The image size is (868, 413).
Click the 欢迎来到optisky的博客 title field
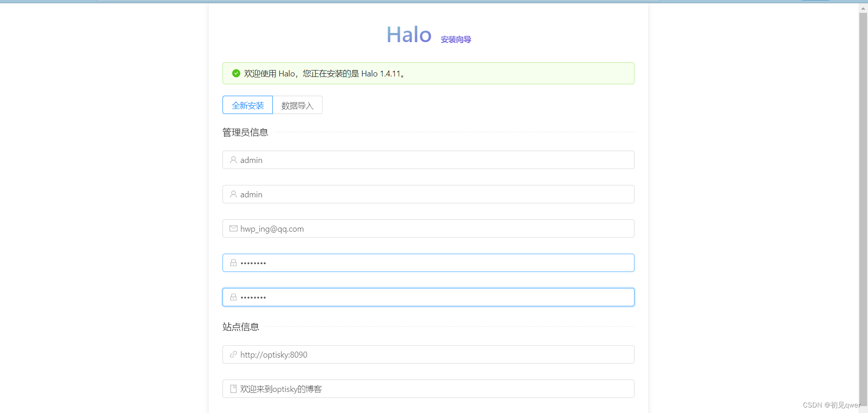[x=429, y=389]
